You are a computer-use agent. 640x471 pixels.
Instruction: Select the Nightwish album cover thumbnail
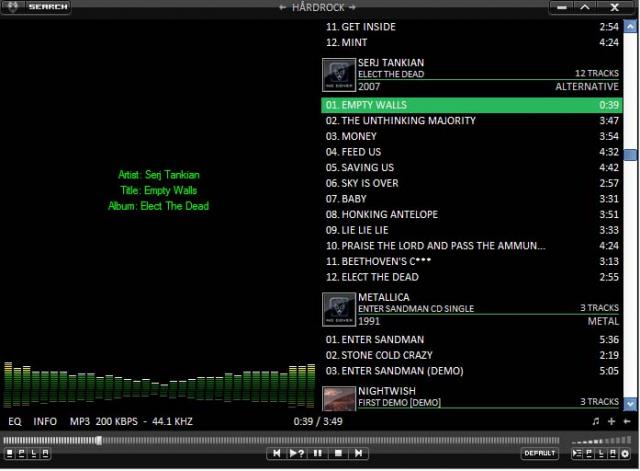339,398
